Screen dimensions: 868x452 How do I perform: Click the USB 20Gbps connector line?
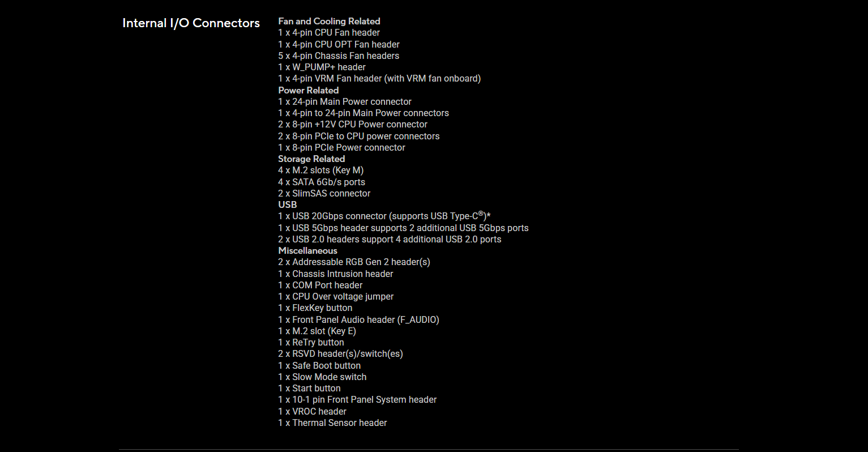point(383,216)
